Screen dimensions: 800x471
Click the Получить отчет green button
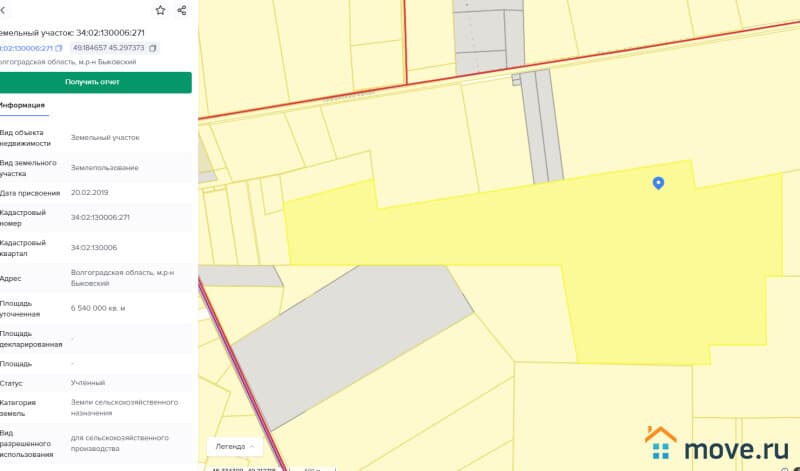pos(93,82)
